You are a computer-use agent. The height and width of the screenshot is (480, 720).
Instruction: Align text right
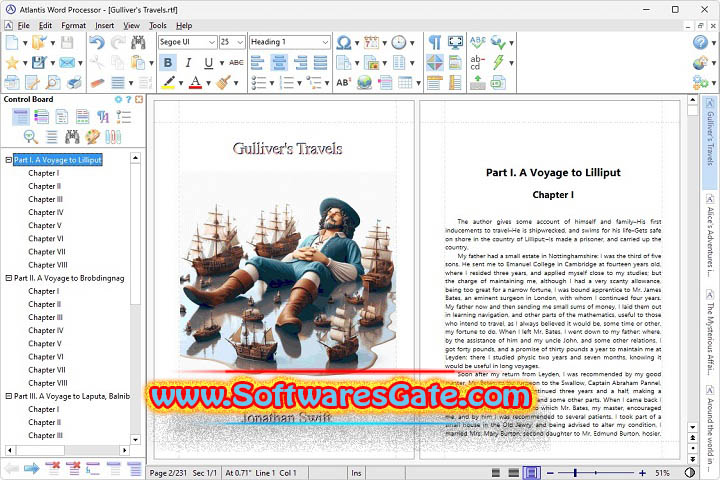tap(300, 62)
